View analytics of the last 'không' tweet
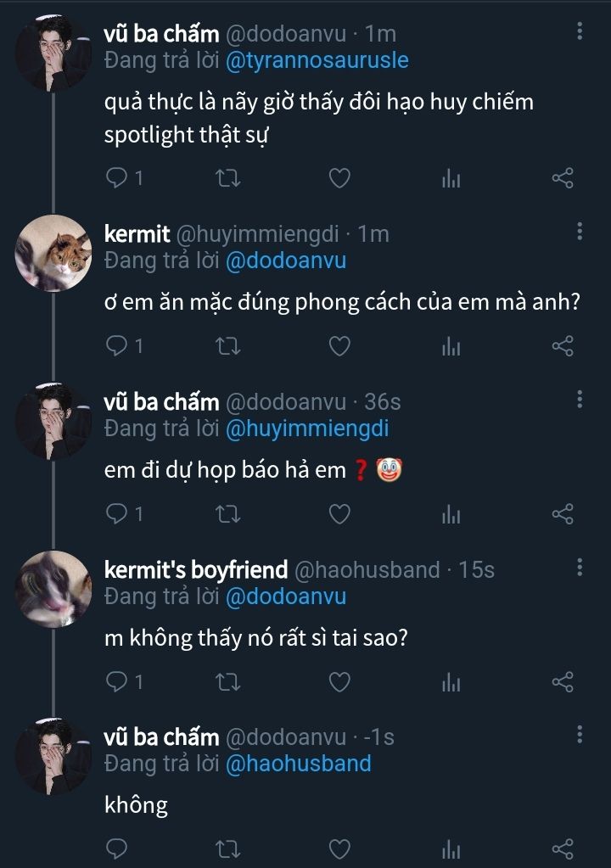 451,849
